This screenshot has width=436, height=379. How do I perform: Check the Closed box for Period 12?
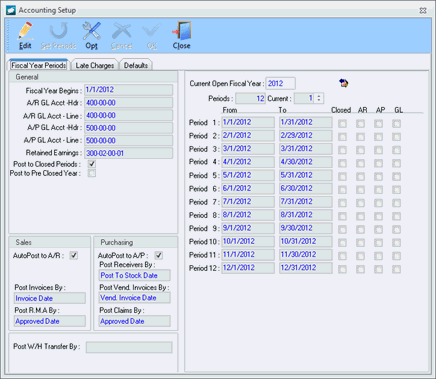tap(342, 269)
